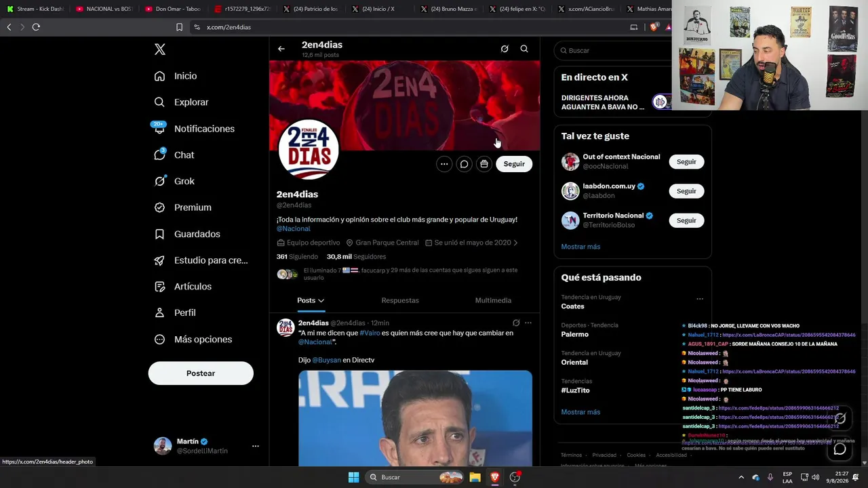Click the search icon in the profile header
The image size is (868, 488).
[524, 49]
